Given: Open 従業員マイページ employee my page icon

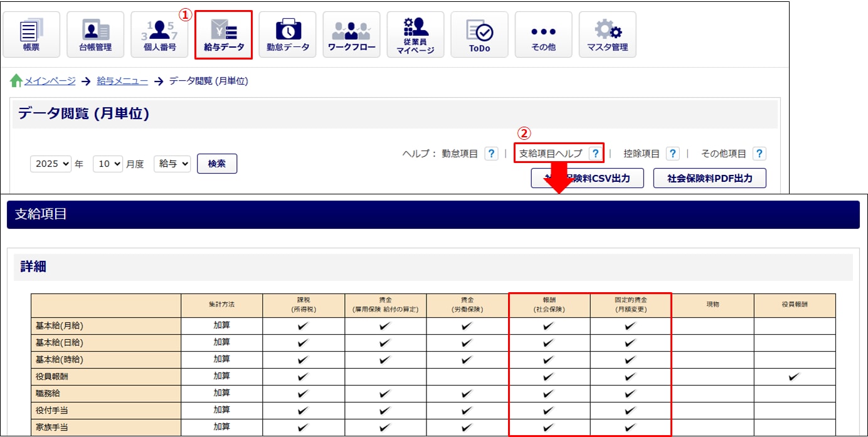Looking at the screenshot, I should tap(415, 35).
